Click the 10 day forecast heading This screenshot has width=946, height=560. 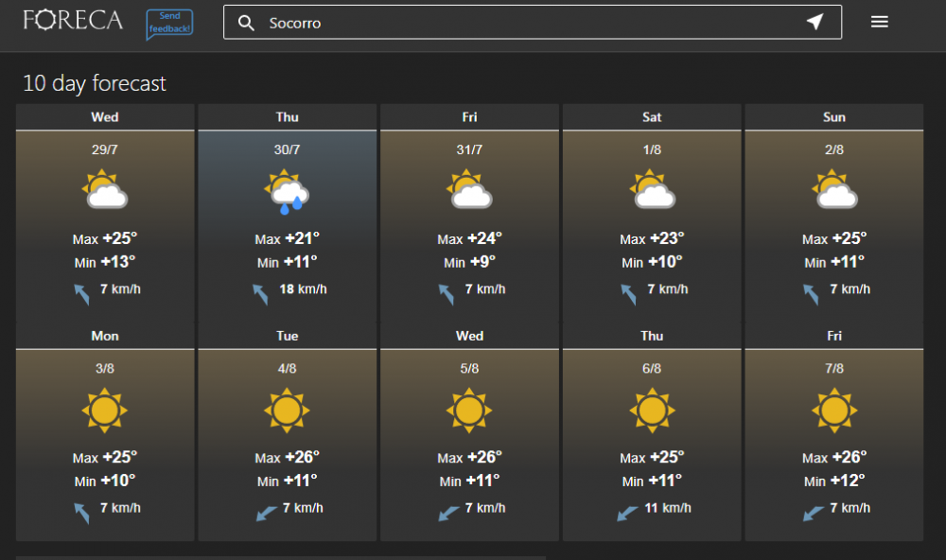(94, 83)
